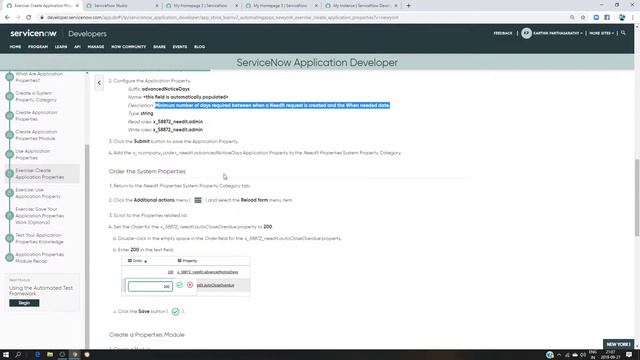Open the LEARN menu

61,47
